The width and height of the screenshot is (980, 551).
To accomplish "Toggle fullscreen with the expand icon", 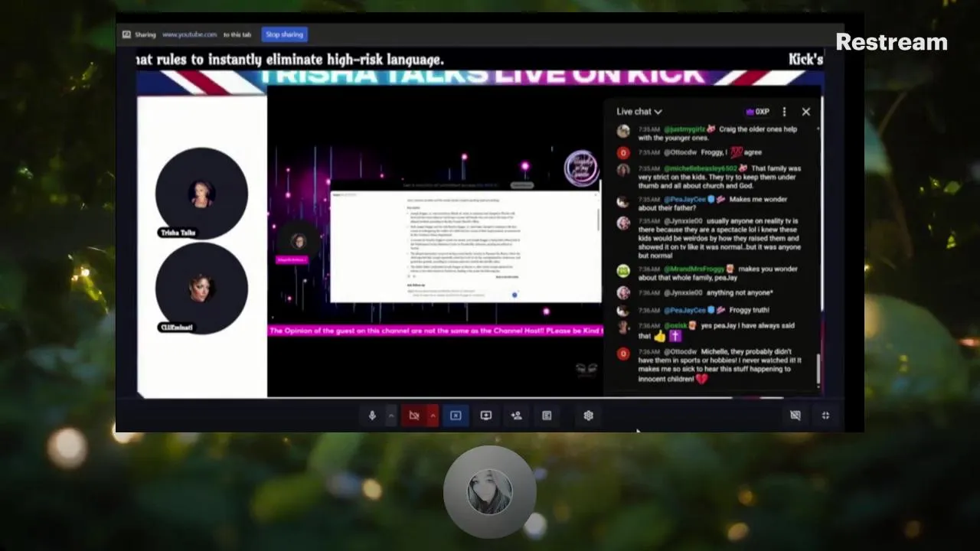I will 825,416.
